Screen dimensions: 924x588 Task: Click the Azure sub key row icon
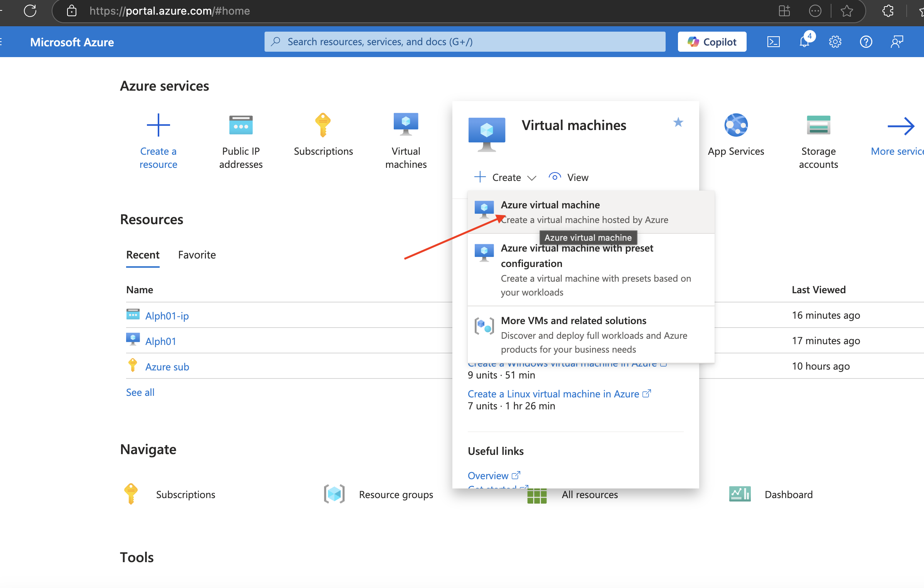pos(133,365)
